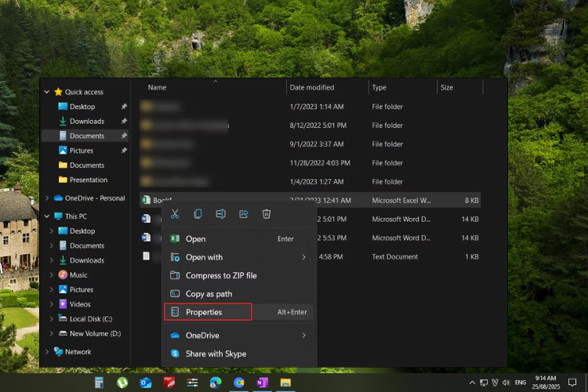Unpin Desktop using its pin icon
This screenshot has width=588, height=392.
[124, 107]
